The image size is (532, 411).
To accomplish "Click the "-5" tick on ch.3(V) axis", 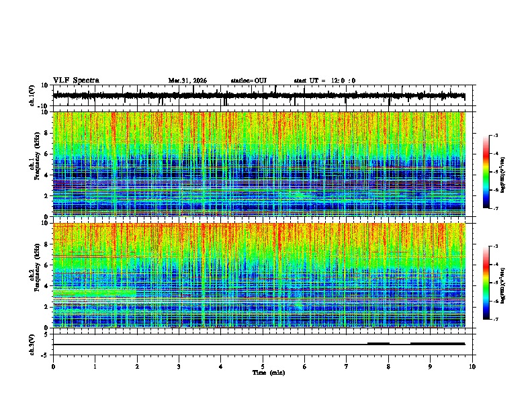I will pyautogui.click(x=45, y=355).
